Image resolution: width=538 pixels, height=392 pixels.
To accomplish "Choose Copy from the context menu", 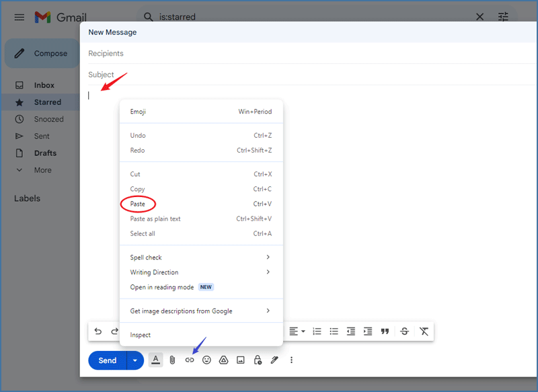I will click(201, 189).
